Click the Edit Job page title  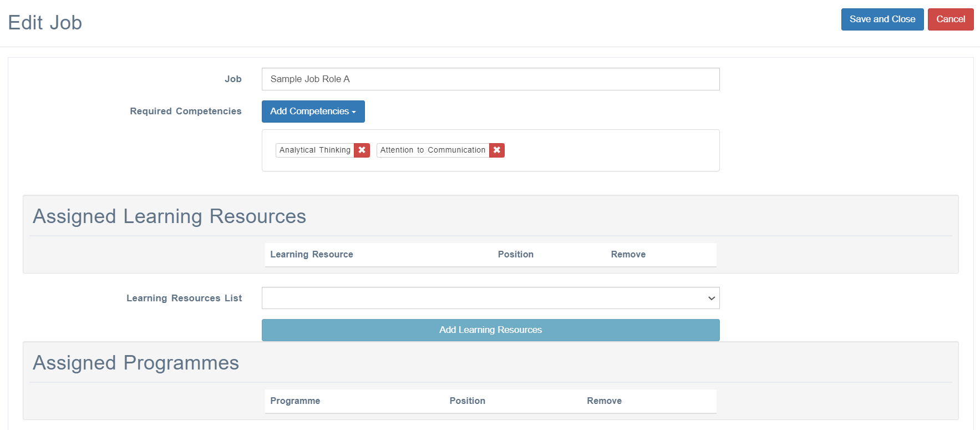(x=45, y=23)
